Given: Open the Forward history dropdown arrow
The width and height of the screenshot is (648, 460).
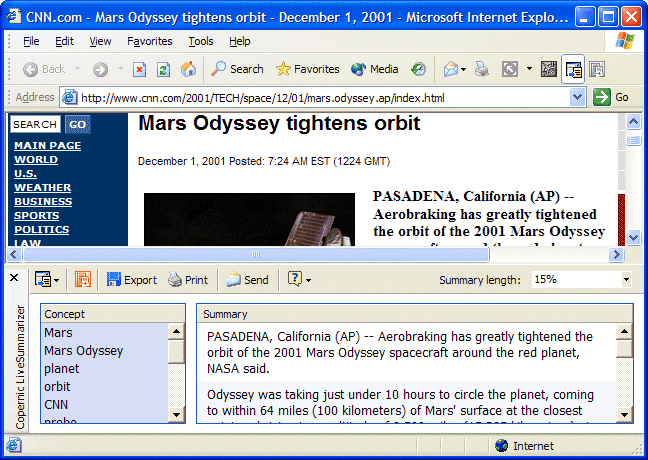Looking at the screenshot, I should point(120,69).
